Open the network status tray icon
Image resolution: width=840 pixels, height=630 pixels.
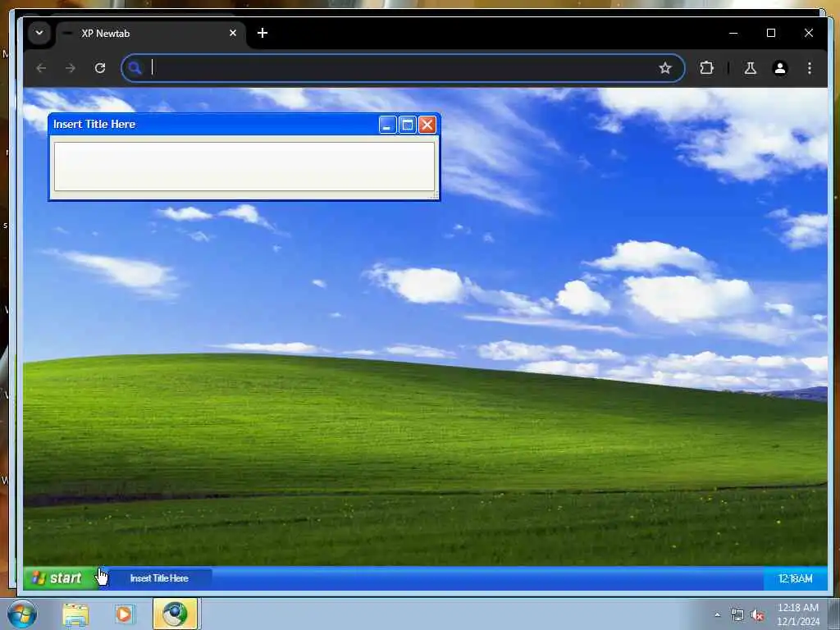pyautogui.click(x=737, y=615)
